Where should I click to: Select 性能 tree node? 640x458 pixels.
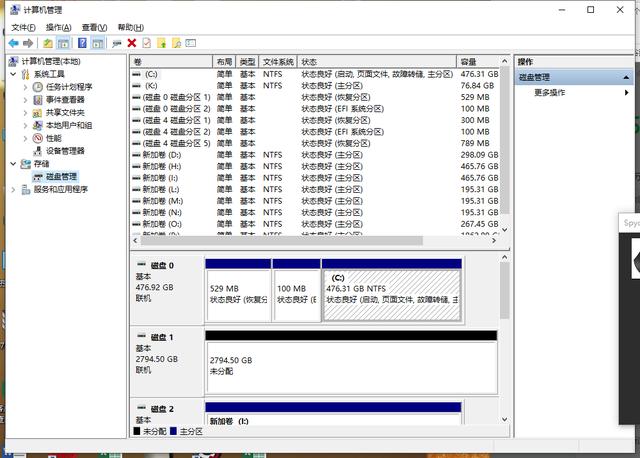click(53, 138)
